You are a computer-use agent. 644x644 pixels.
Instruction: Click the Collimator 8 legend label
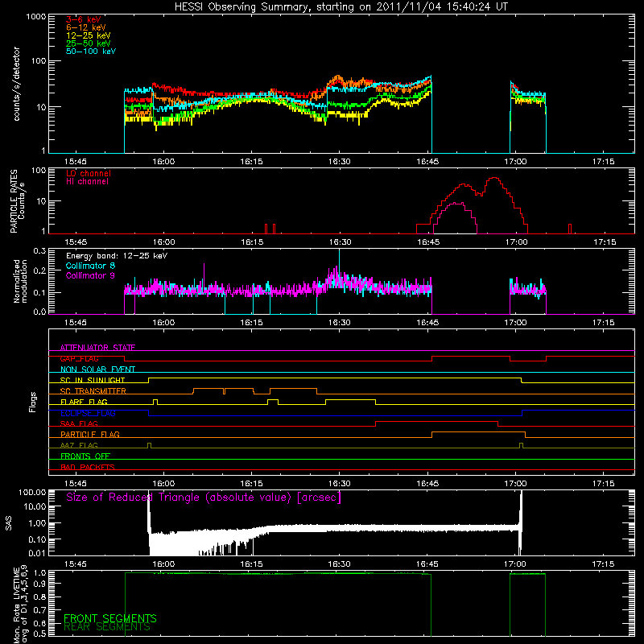click(90, 266)
